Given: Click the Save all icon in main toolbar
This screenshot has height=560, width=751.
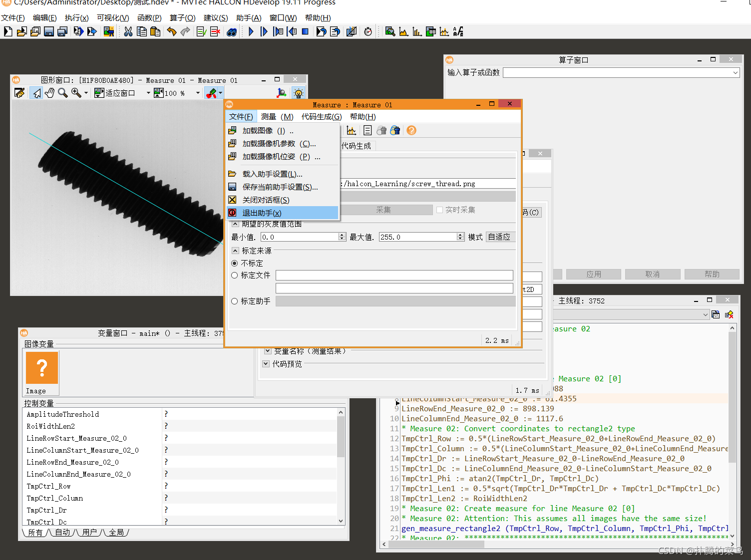Looking at the screenshot, I should (x=62, y=31).
